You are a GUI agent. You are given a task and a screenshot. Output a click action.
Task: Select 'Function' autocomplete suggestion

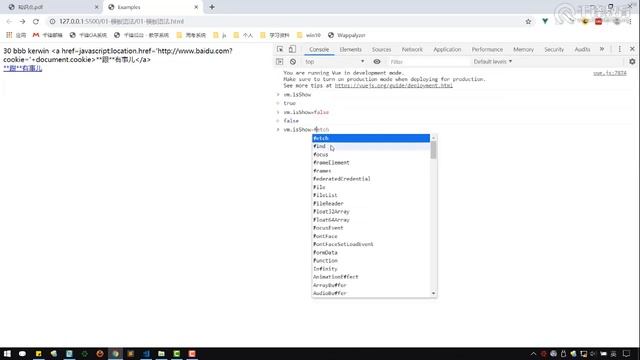(x=371, y=260)
